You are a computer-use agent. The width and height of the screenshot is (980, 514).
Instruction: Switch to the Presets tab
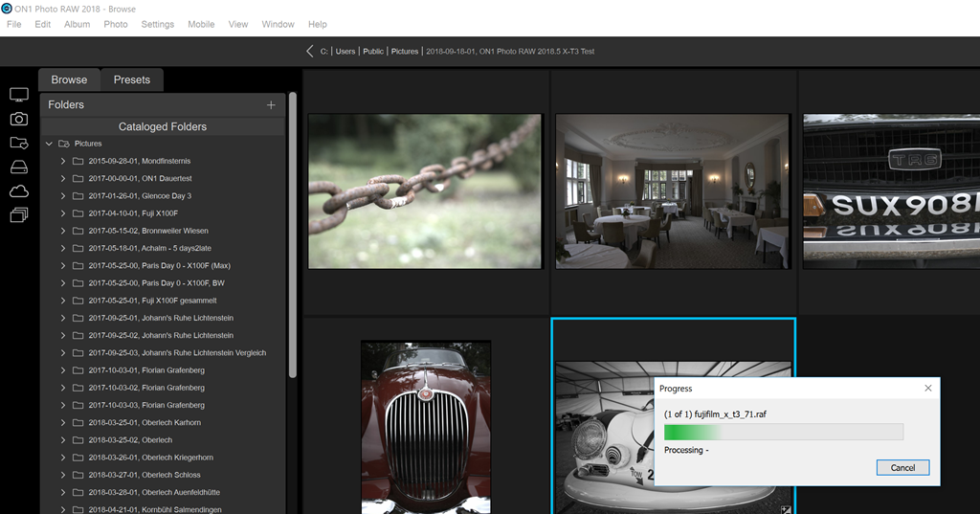click(132, 80)
